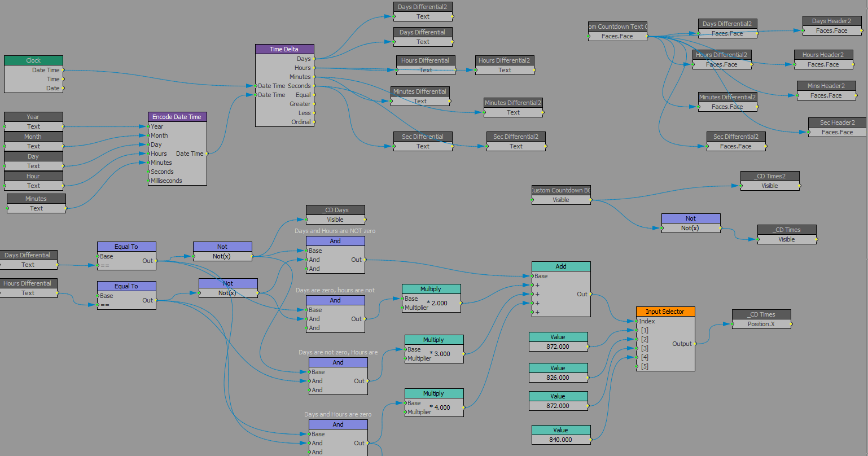Select the Custom Countdown BG Visible node

pos(561,195)
